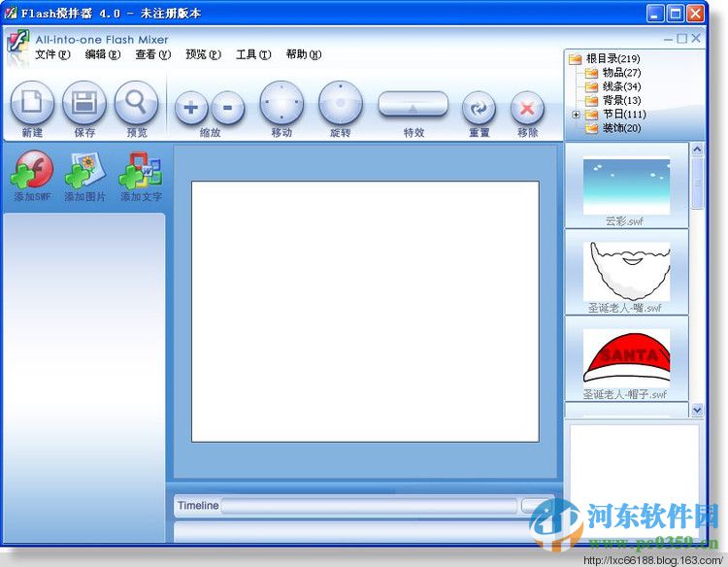Click the inner panel close X

696,38
